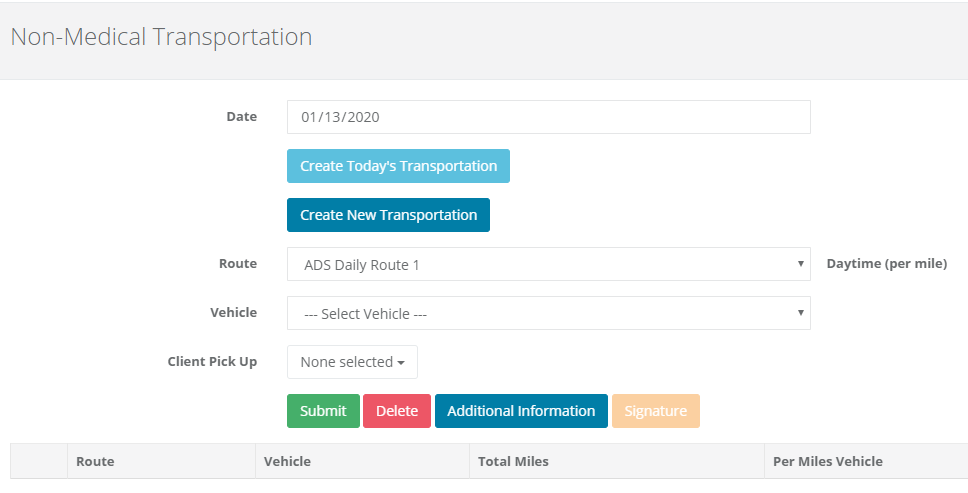Open the ADS Daily Route 1 dropdown
Screen dimensions: 968x493
pos(548,264)
